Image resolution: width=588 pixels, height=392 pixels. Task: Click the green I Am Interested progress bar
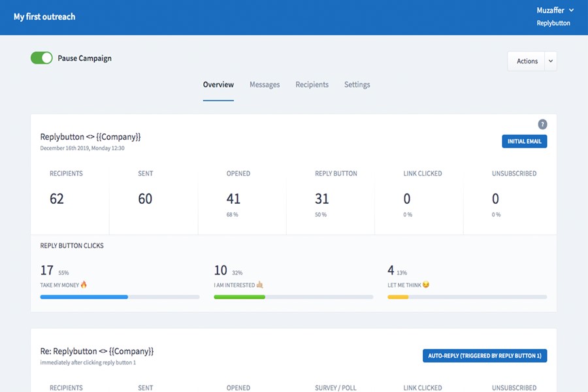[239, 297]
